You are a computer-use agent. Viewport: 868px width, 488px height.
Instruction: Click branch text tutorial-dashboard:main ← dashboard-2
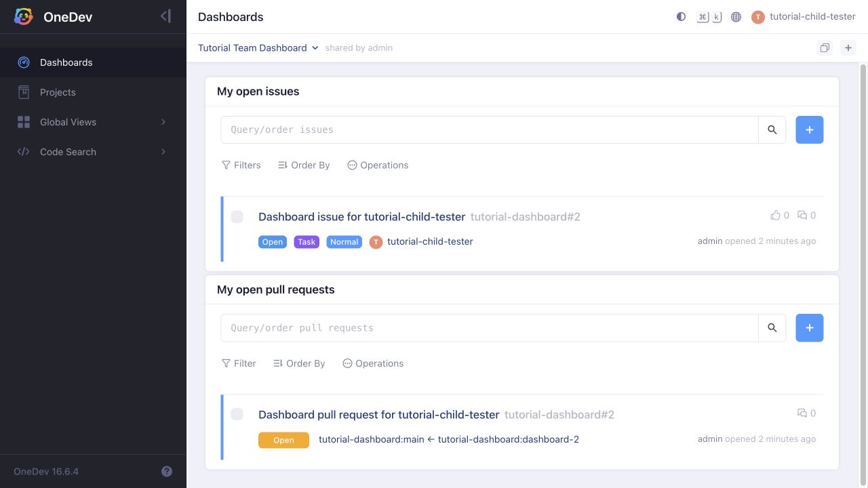449,440
